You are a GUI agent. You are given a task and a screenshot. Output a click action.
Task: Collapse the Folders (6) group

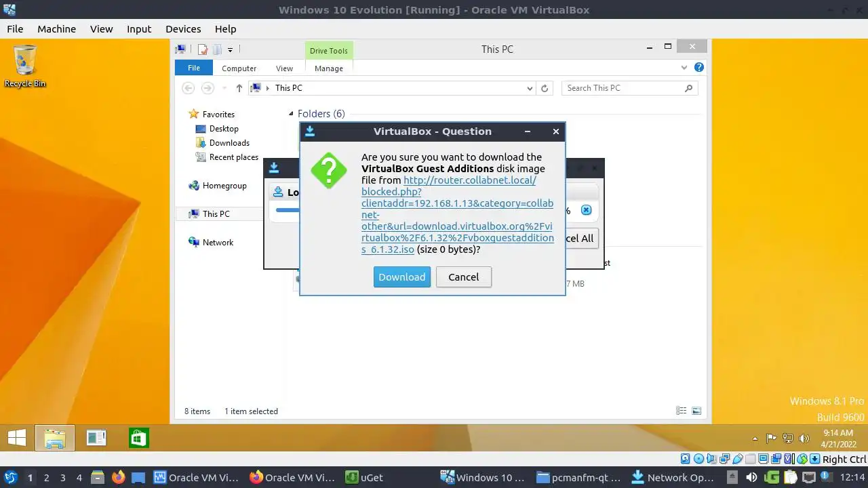291,114
